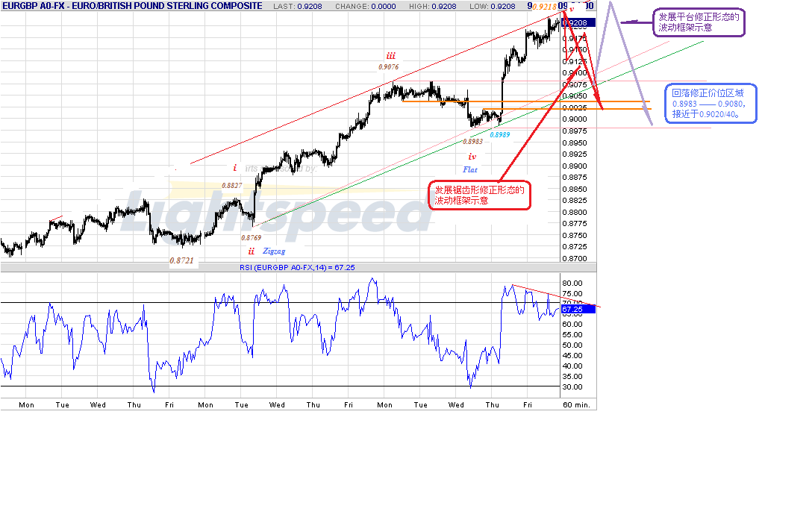Viewport: 812px width, 529px height.
Task: Select the 0.8925 price axis label
Action: click(575, 154)
